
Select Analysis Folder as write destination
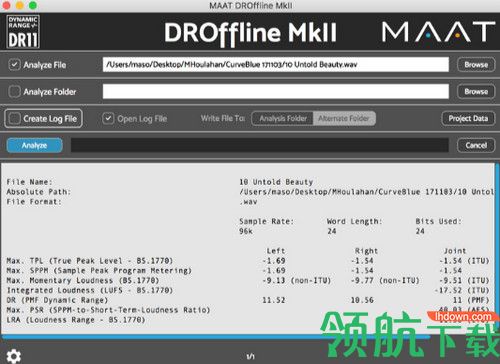pos(283,118)
